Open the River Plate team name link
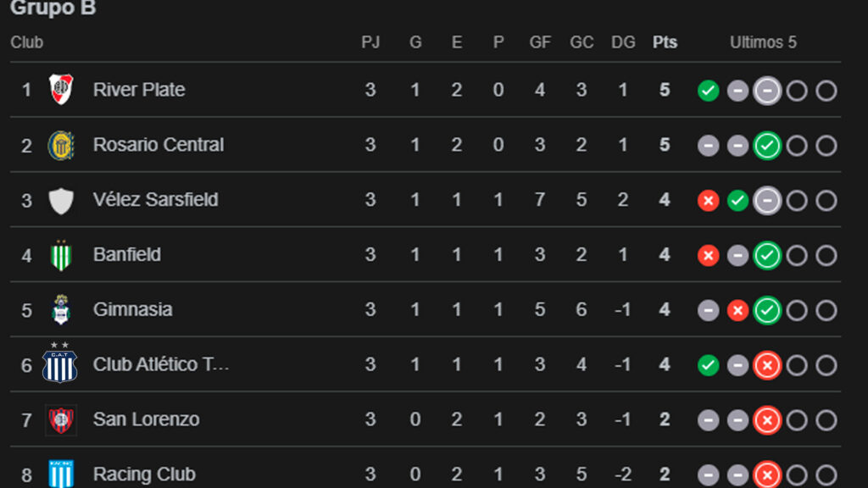Viewport: 868px width, 488px height. click(139, 90)
